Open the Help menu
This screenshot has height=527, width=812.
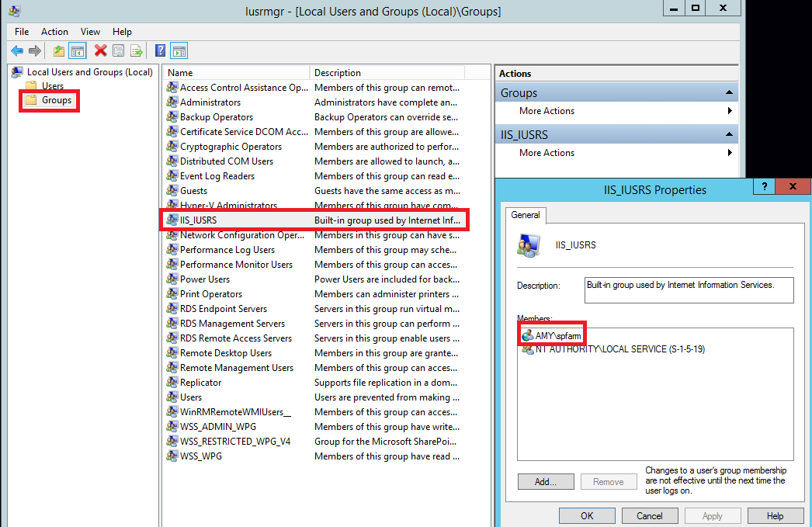point(122,32)
